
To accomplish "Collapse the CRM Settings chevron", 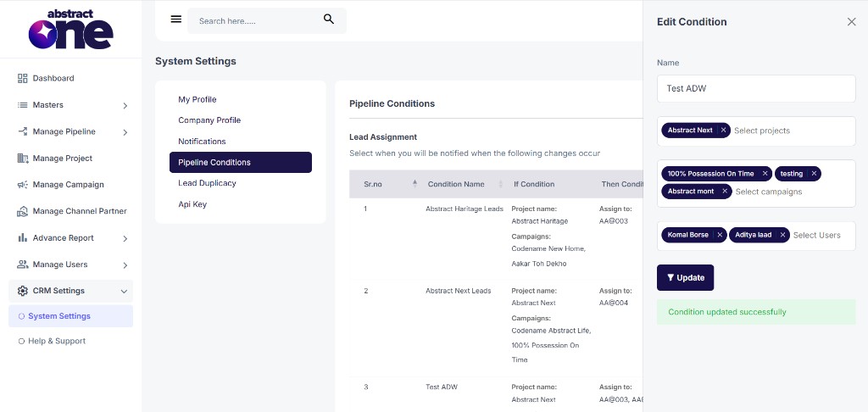I will click(x=124, y=291).
